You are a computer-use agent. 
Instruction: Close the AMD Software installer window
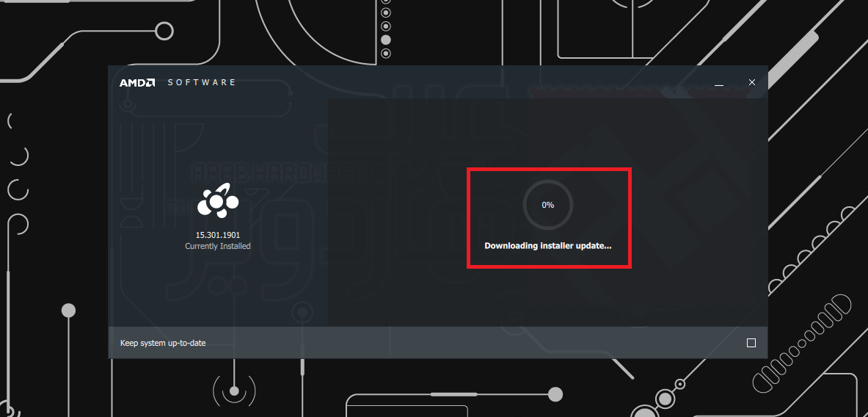[752, 82]
